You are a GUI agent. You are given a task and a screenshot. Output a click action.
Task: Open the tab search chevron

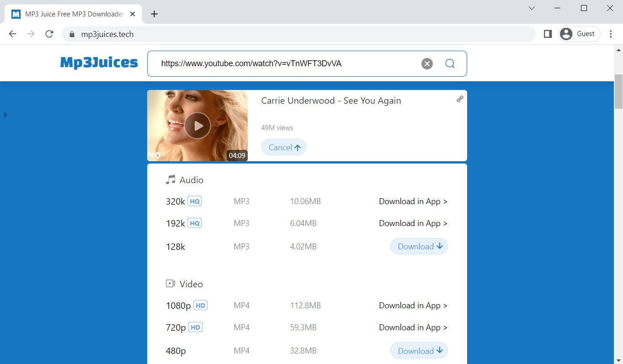[532, 8]
